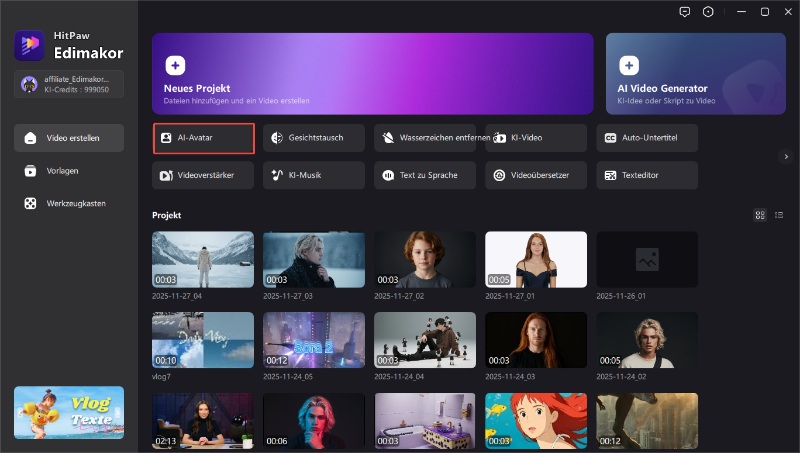Open the Texteditor tool

pyautogui.click(x=647, y=175)
